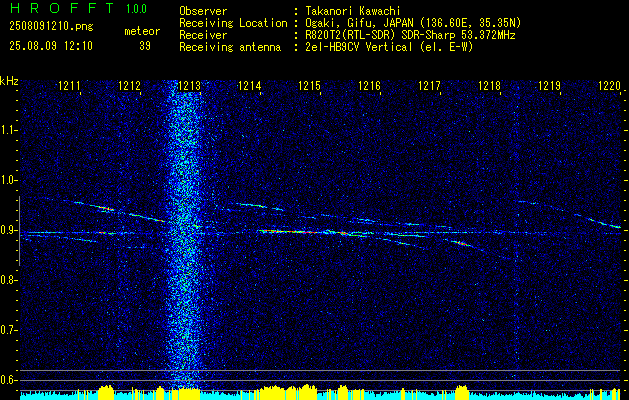Click the kHz axis label
The height and width of the screenshot is (400, 629).
point(9,81)
